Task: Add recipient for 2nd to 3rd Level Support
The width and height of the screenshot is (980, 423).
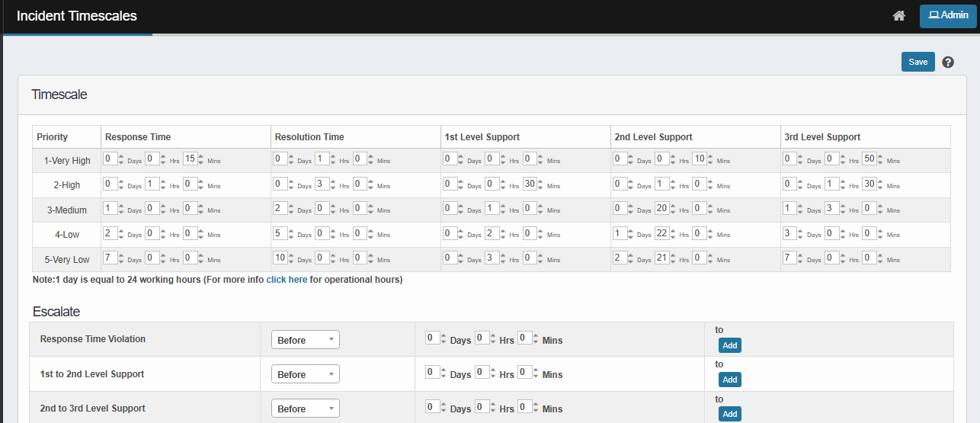Action: coord(729,414)
